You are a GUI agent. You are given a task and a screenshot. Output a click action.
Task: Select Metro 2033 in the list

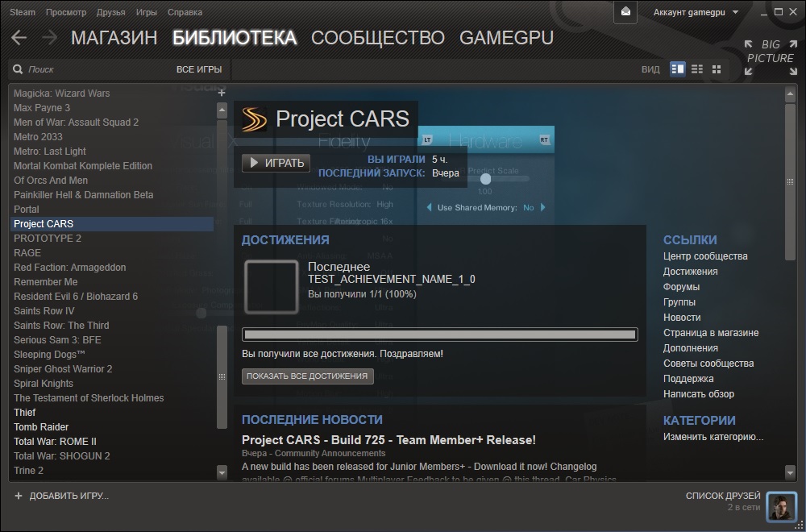(x=112, y=137)
